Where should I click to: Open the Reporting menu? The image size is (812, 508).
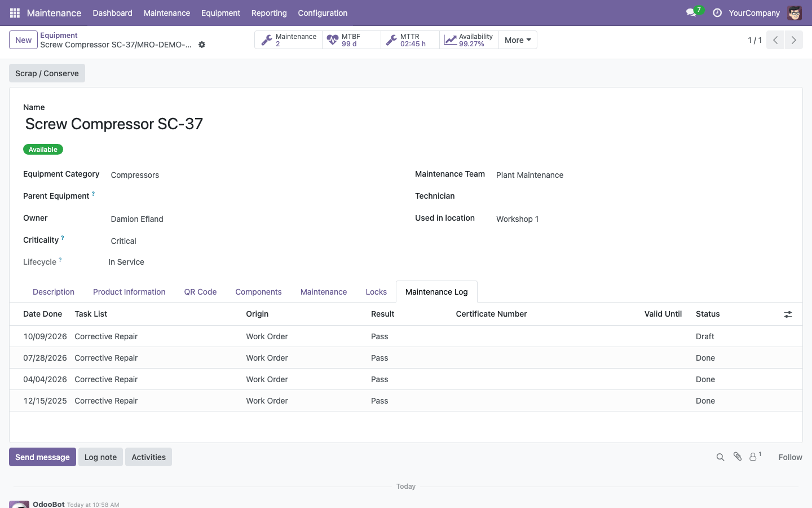(269, 13)
